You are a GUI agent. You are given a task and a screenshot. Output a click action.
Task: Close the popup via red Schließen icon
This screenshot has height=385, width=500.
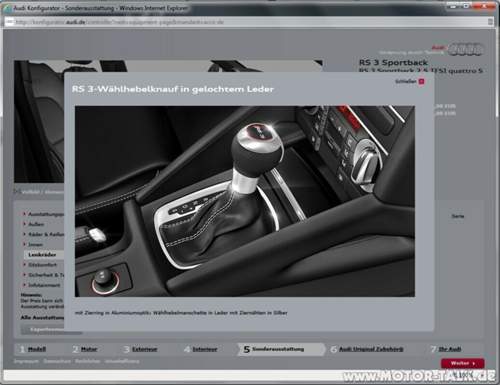click(x=421, y=81)
